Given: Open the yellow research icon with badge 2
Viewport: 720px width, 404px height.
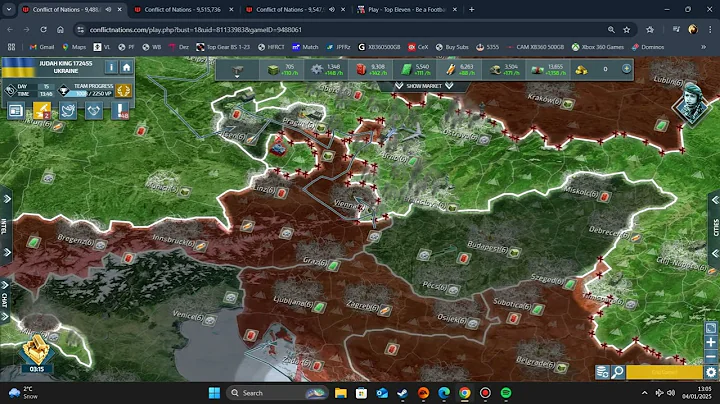Looking at the screenshot, I should click(42, 111).
